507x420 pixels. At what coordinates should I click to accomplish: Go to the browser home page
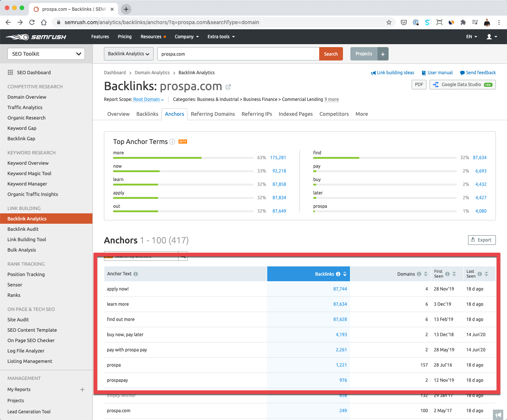44,22
